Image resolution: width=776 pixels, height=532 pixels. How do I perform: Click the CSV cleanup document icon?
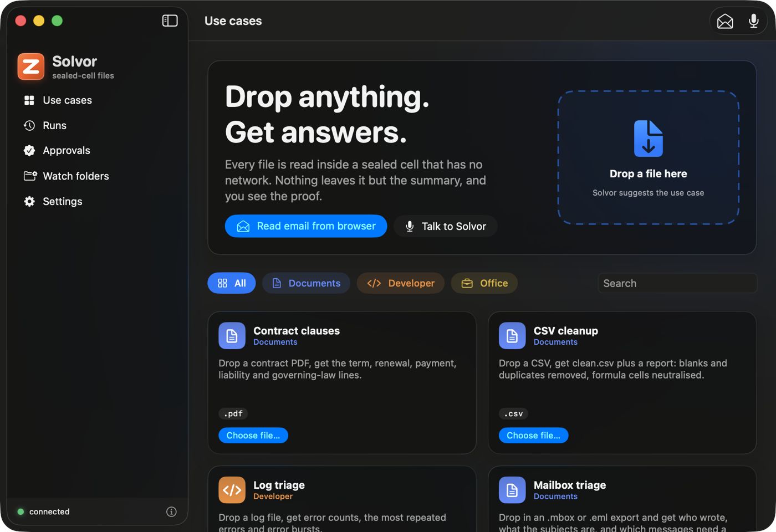coord(512,335)
